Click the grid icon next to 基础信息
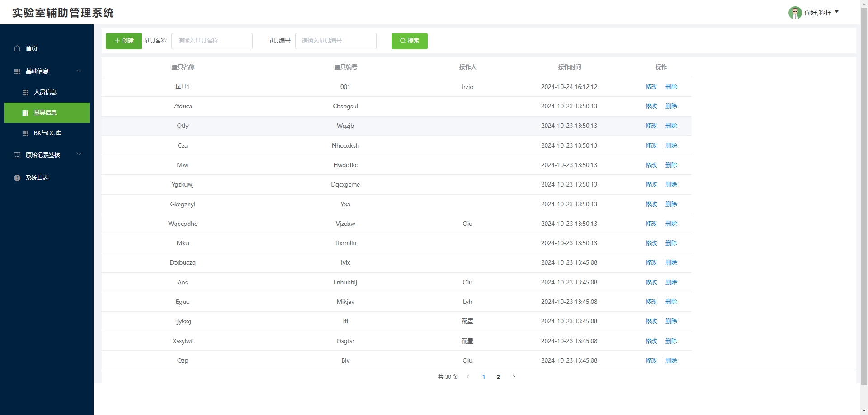Screen dimensions: 868x415 click(x=17, y=71)
